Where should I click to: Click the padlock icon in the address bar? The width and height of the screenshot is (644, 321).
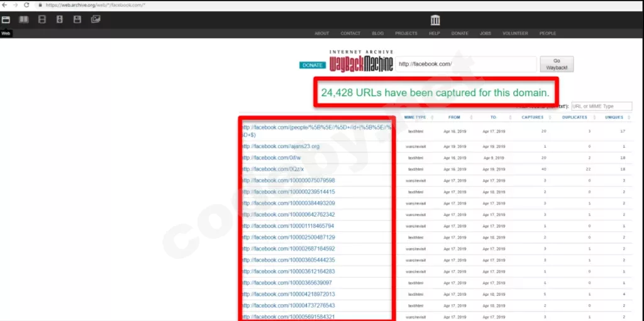[x=40, y=5]
